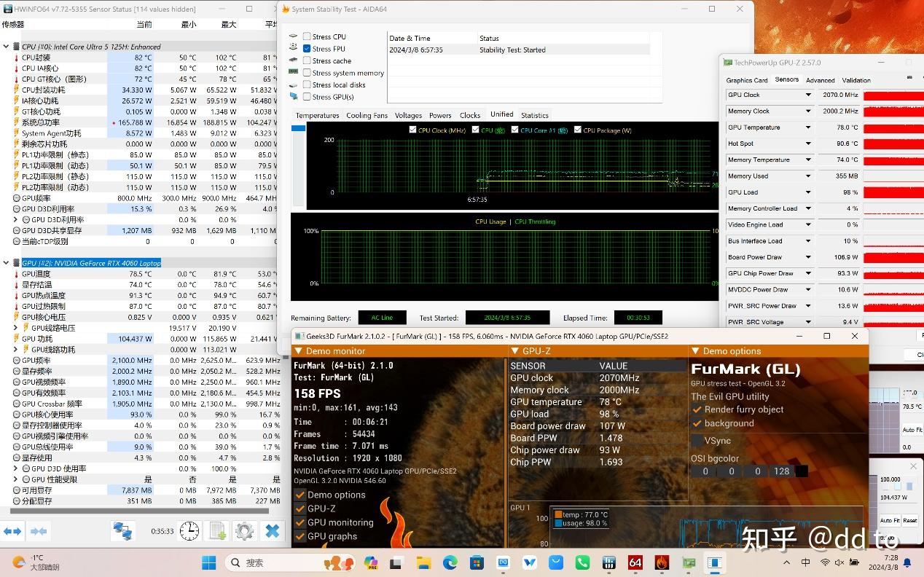Expand GPU线路电压 row in HWiNFO

click(x=16, y=328)
